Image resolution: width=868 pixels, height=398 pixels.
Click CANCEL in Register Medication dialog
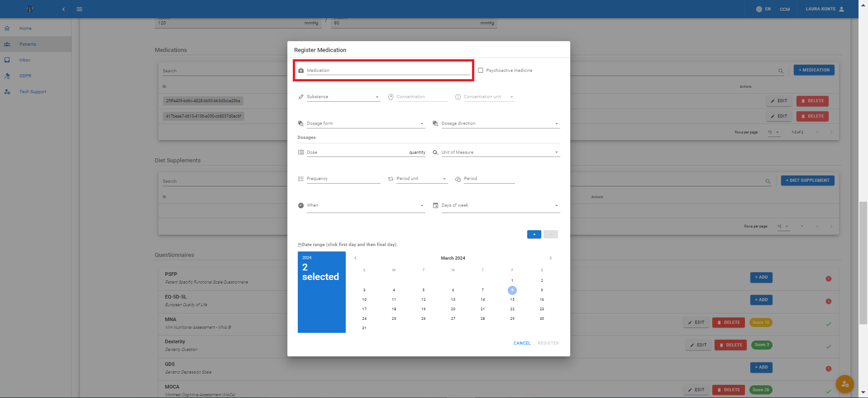point(522,343)
